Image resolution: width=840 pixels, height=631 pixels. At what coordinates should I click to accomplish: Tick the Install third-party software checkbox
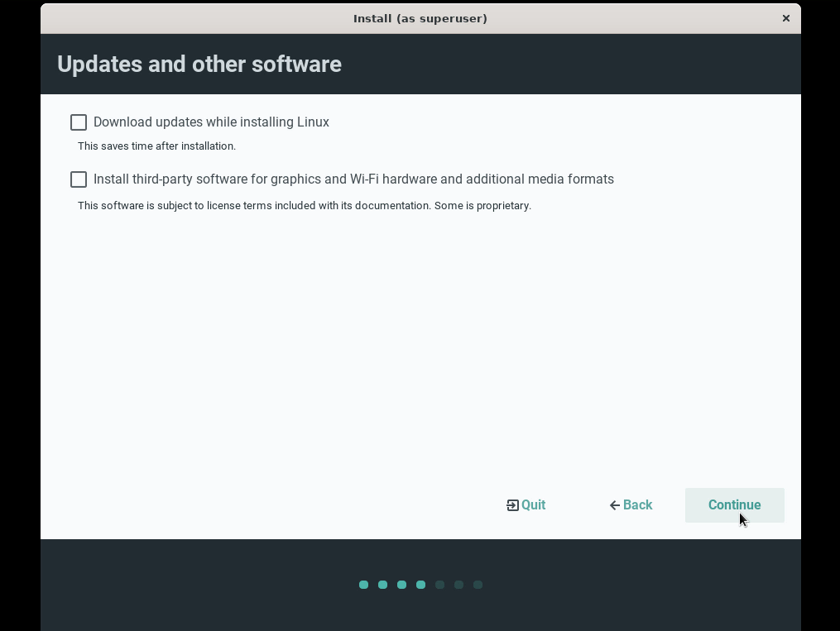coord(79,179)
